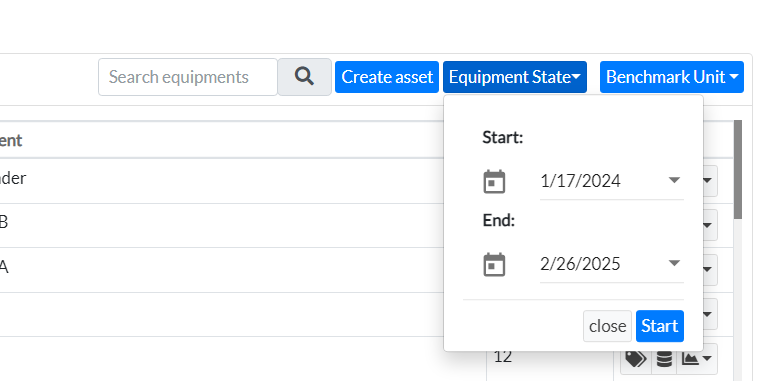Toggle the Equipment State dropdown

click(514, 77)
